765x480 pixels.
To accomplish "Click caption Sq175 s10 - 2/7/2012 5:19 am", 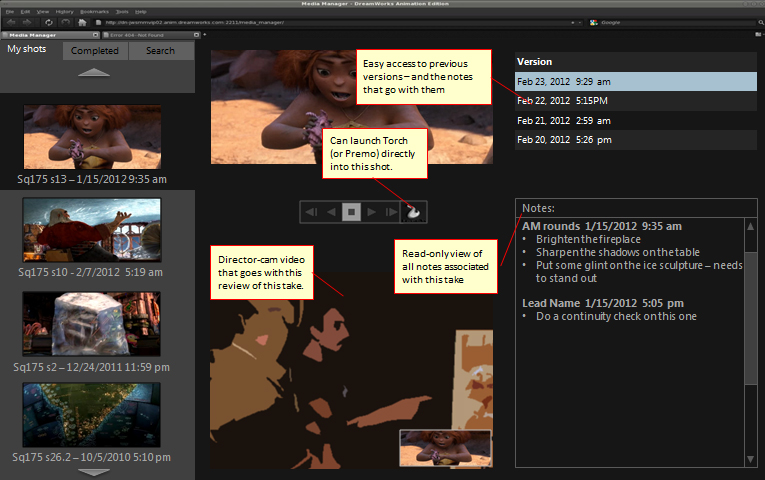I will (90, 272).
